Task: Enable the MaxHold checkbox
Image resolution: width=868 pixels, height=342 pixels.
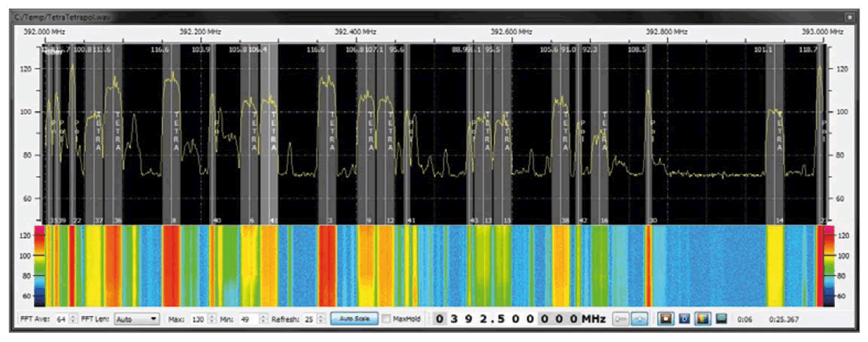Action: [x=387, y=319]
